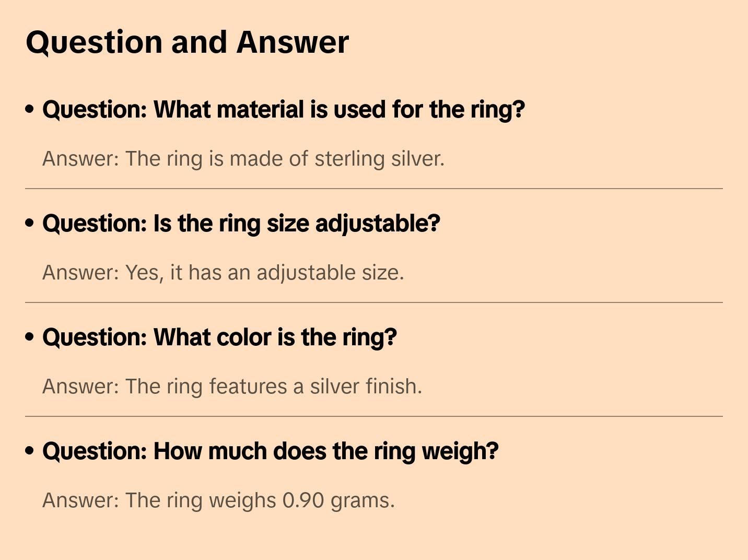This screenshot has width=748, height=560.
Task: Expand the "Is the ring size adjustable?" question
Action: tap(241, 224)
